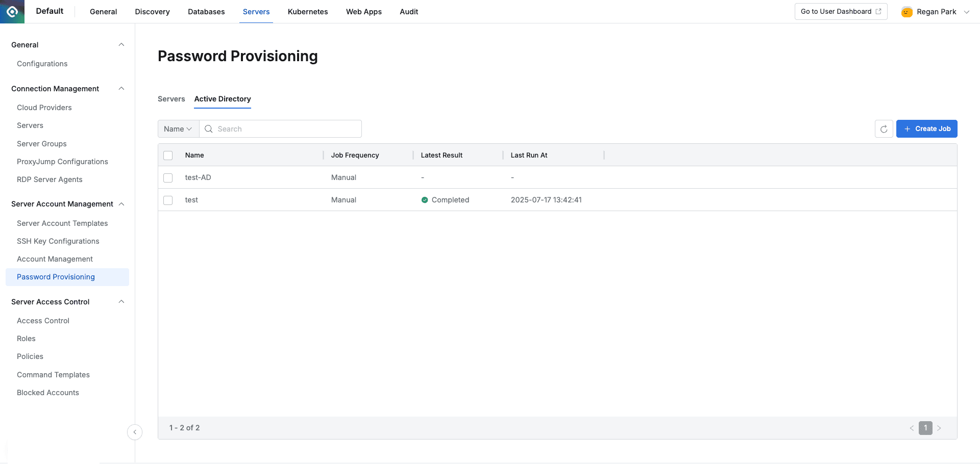Click the plus icon inside the Create Job button
The height and width of the screenshot is (464, 980).
pos(906,128)
